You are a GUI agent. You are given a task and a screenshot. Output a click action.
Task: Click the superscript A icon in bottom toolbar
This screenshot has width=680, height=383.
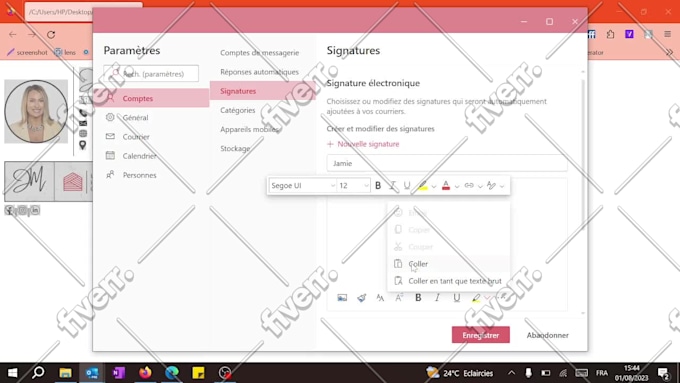[x=399, y=298]
